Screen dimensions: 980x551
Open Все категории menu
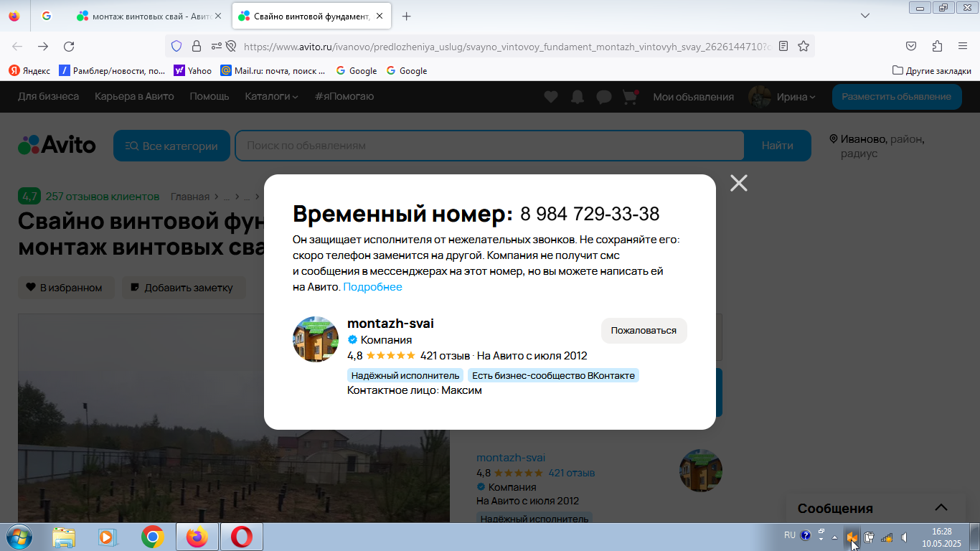click(x=171, y=146)
